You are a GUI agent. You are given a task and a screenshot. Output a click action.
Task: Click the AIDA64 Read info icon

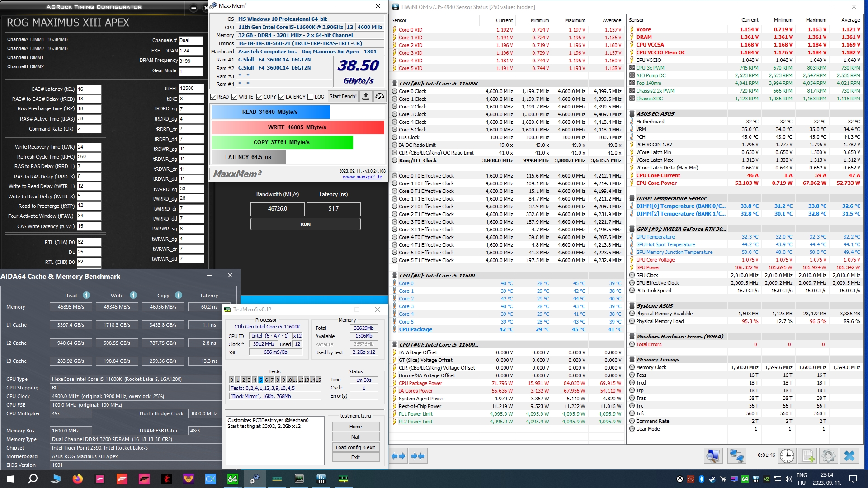tap(86, 295)
